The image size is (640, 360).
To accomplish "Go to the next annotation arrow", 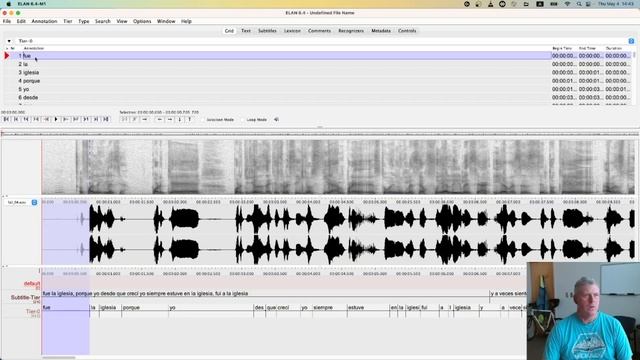I will coord(170,119).
